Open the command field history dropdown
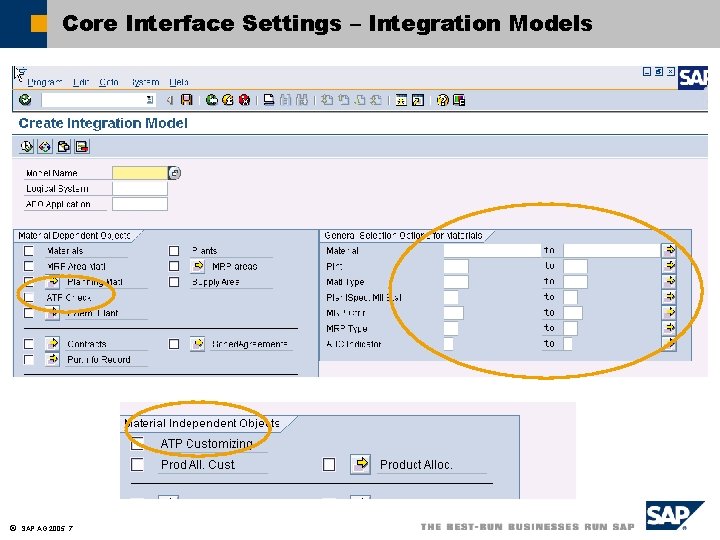This screenshot has height=540, width=720. (150, 100)
